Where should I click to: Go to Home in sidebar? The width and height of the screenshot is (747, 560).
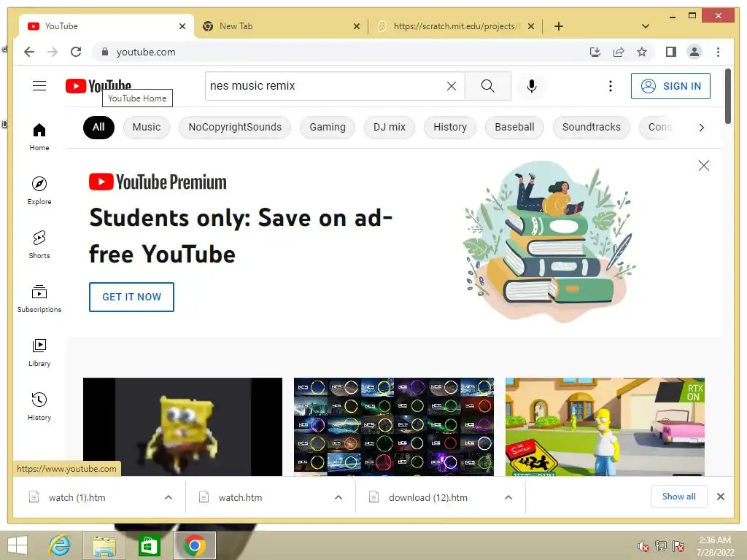pyautogui.click(x=39, y=136)
